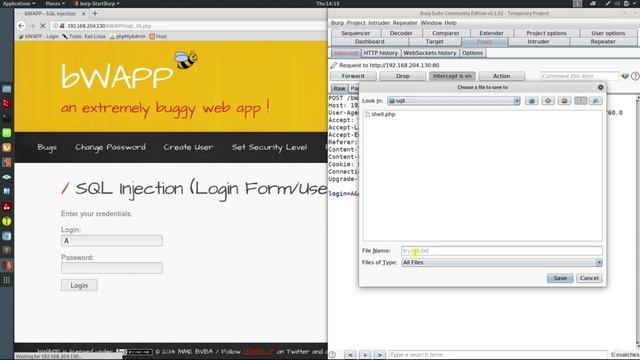Stop loading the page in browser

click(x=42, y=25)
